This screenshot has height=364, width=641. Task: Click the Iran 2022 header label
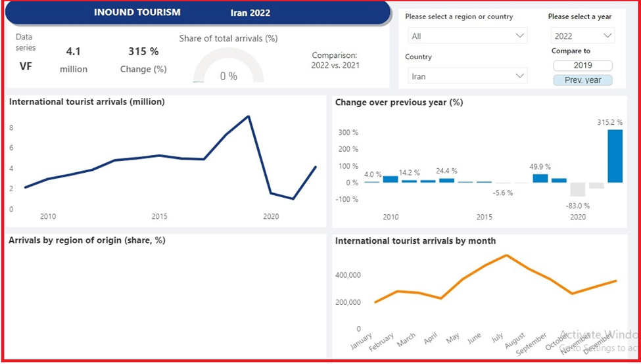coord(250,12)
